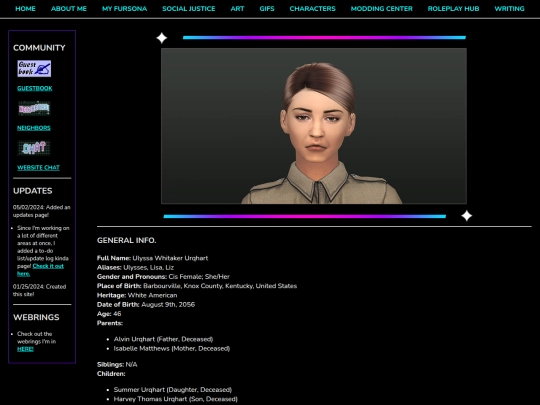The image size is (540, 405).
Task: Click the 'Aliases: Ulysses, Lisa, Liz' line
Action: click(135, 268)
